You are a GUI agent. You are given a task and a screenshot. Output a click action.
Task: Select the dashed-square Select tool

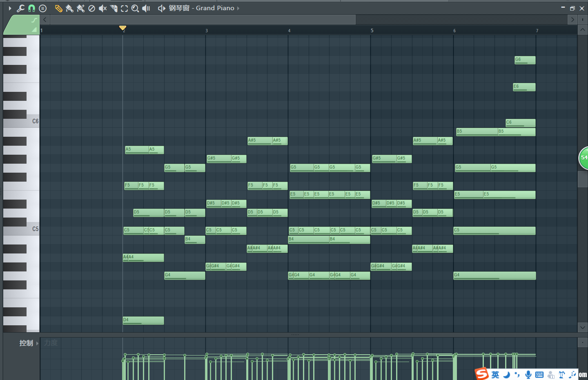tap(125, 8)
